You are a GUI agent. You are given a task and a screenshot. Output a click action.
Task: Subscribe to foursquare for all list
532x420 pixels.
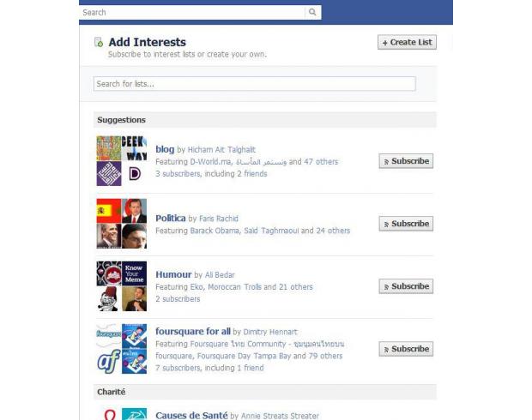tap(406, 349)
